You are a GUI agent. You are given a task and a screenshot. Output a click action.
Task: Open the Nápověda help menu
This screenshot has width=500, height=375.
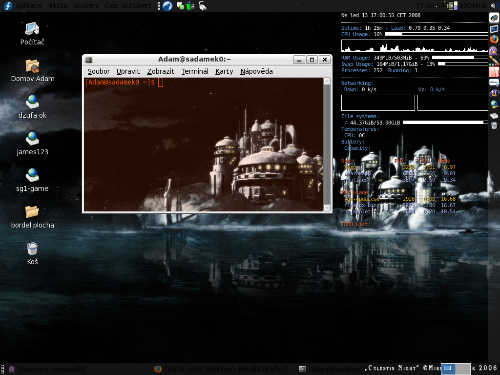point(256,71)
